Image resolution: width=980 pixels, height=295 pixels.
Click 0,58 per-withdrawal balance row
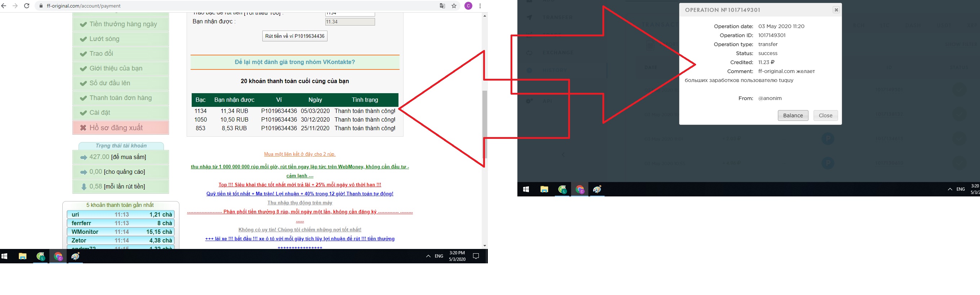(121, 186)
